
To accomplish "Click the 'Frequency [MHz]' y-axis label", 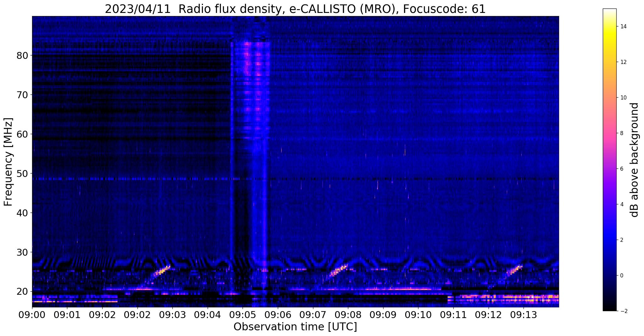I will [x=8, y=162].
